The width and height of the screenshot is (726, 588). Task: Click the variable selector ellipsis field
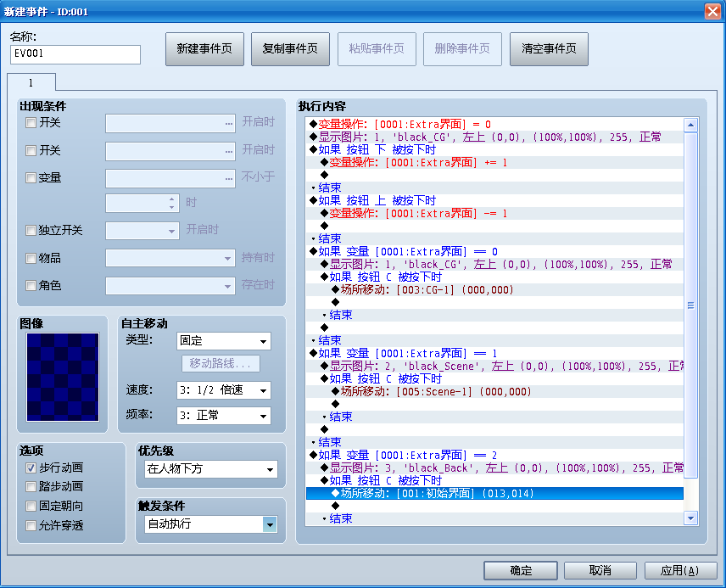[170, 179]
